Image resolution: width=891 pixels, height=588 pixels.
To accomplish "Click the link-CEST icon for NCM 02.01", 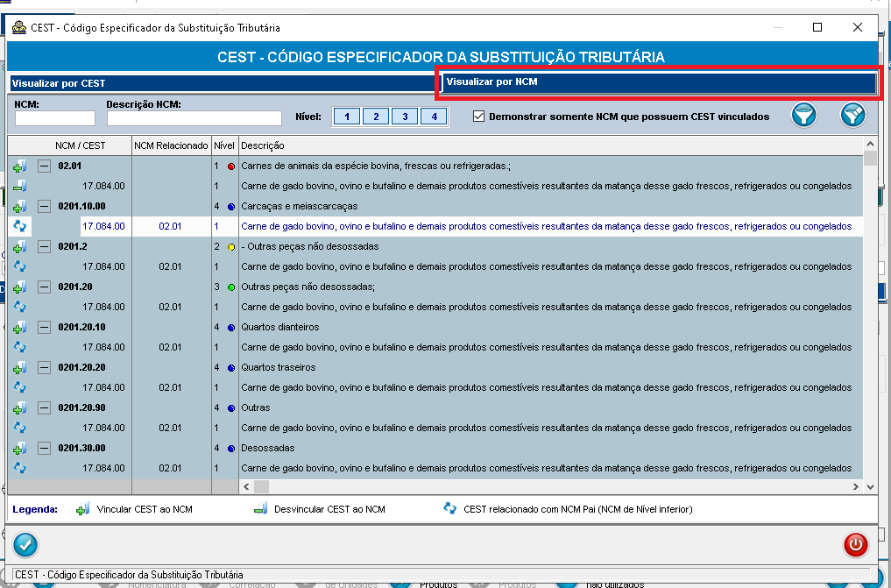I will 20,166.
